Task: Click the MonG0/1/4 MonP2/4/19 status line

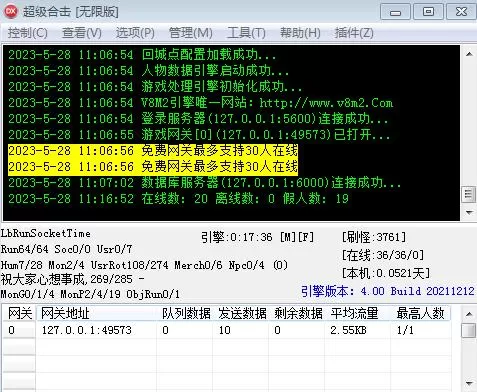Action: pyautogui.click(x=90, y=294)
